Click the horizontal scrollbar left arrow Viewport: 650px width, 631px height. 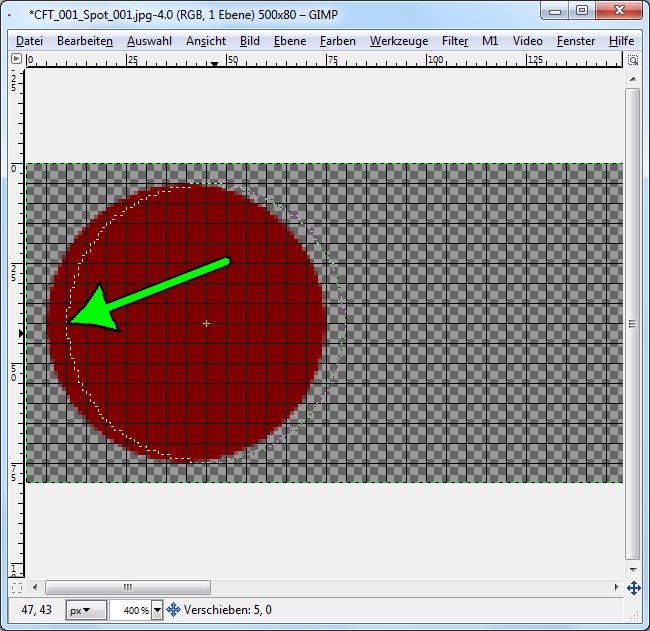point(35,587)
